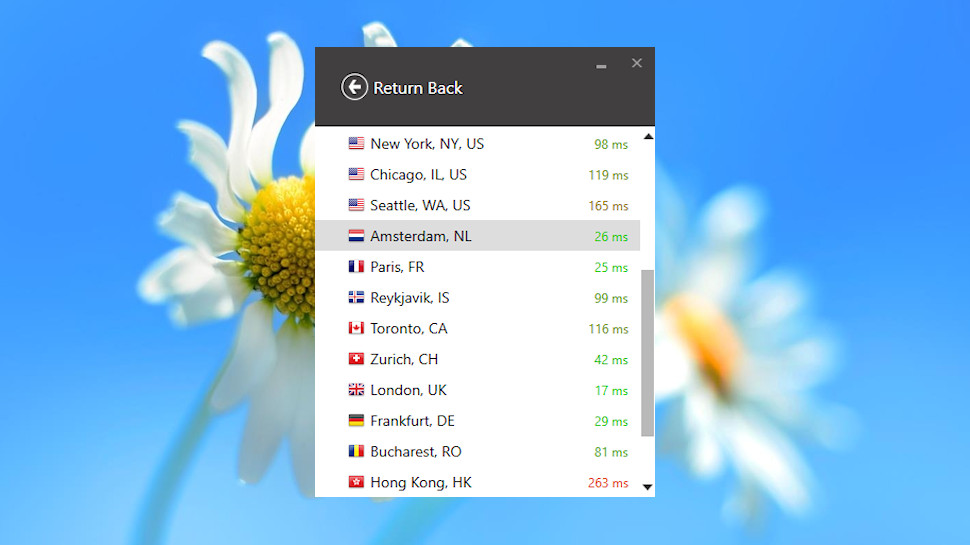
Task: Click the 26 ms latency value
Action: coord(611,236)
